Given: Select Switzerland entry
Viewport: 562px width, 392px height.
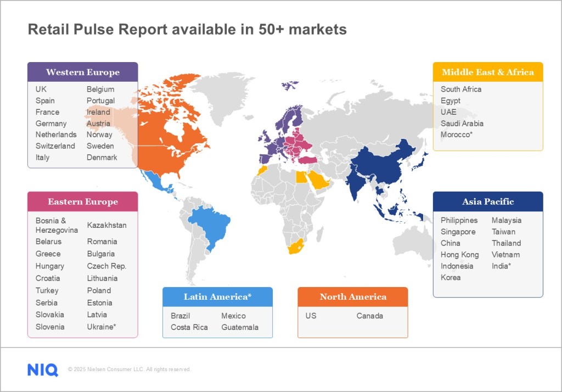Looking at the screenshot, I should coord(55,146).
